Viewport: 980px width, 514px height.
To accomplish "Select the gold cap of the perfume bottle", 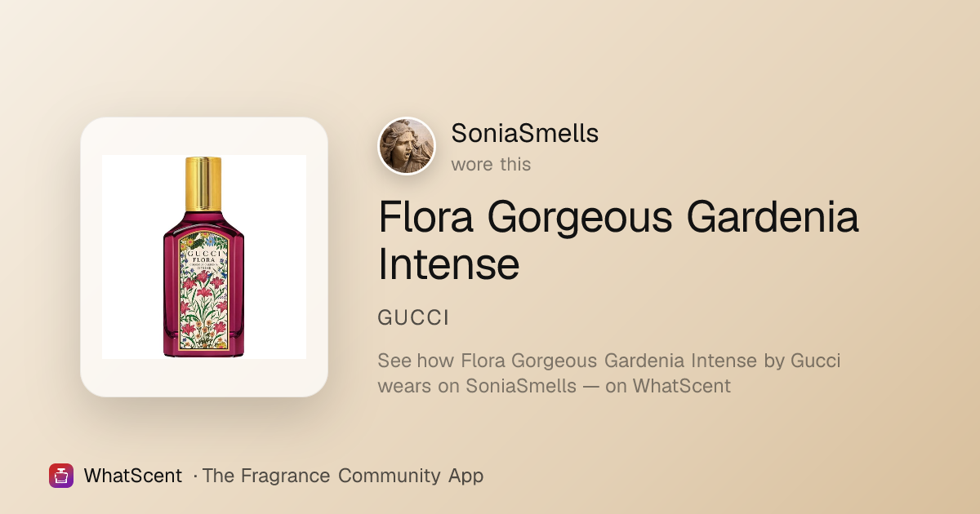I will tap(203, 185).
